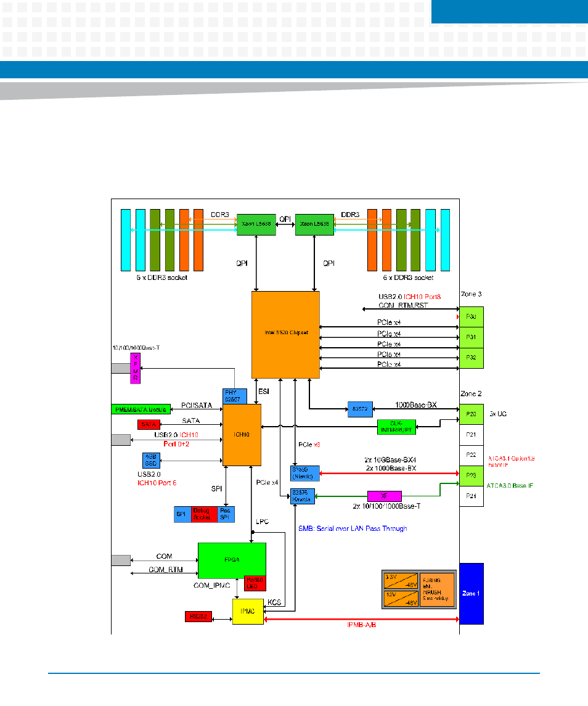Image resolution: width=588 pixels, height=706 pixels.
Task: Click the magenta XFMR block
Action: point(135,368)
